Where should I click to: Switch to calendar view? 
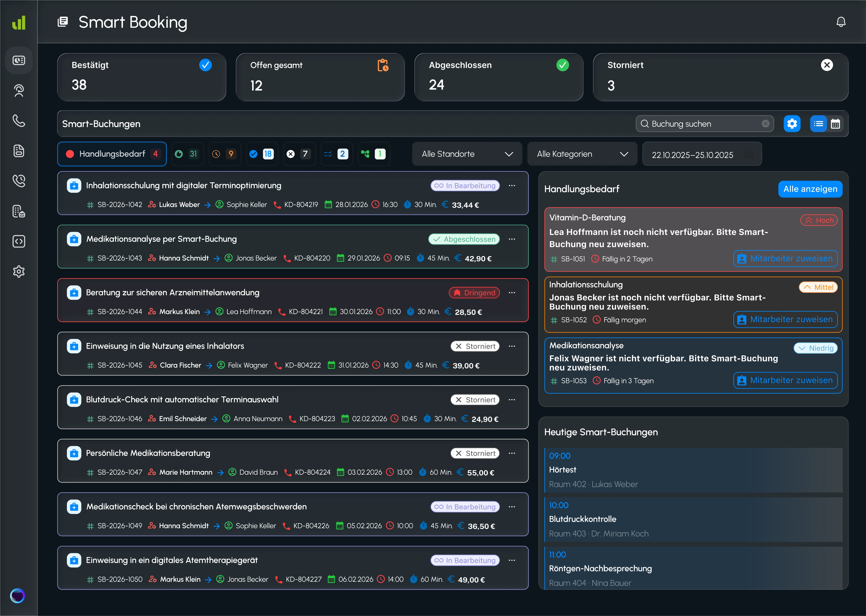click(x=835, y=124)
